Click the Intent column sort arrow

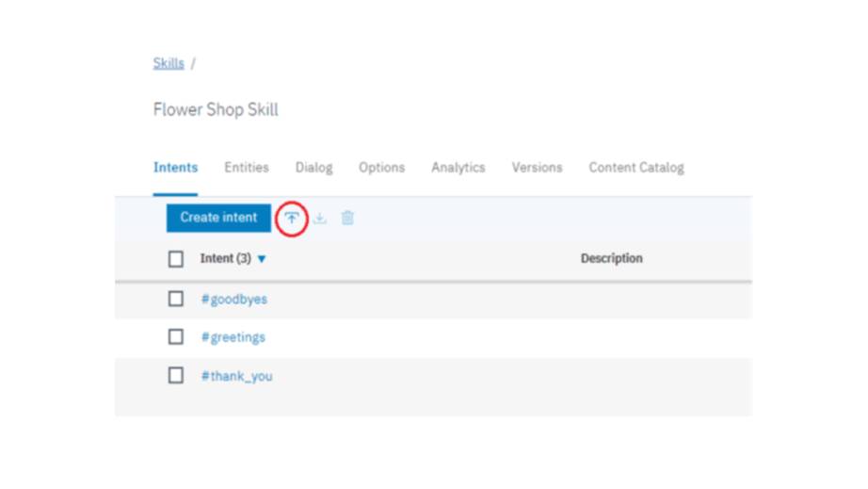[262, 259]
